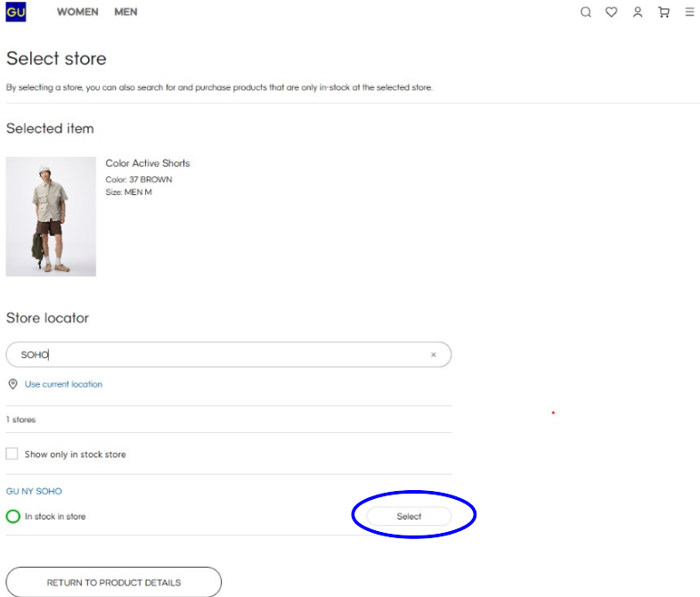Viewport: 700px width, 597px height.
Task: Enable Show only in stock store checkbox
Action: pyautogui.click(x=12, y=454)
